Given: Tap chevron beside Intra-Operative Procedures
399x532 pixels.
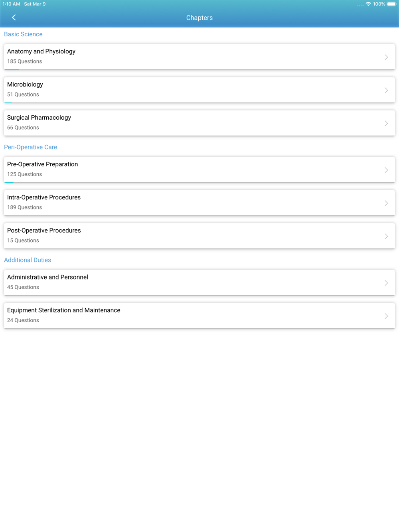Looking at the screenshot, I should [386, 203].
